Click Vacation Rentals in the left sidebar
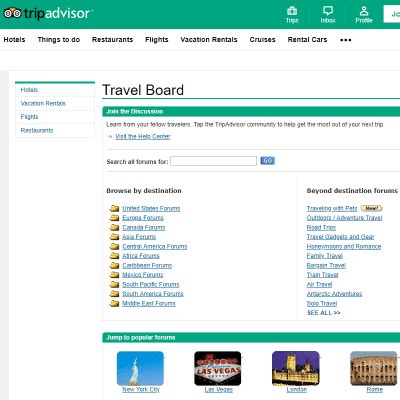The height and width of the screenshot is (400, 400). pos(43,103)
